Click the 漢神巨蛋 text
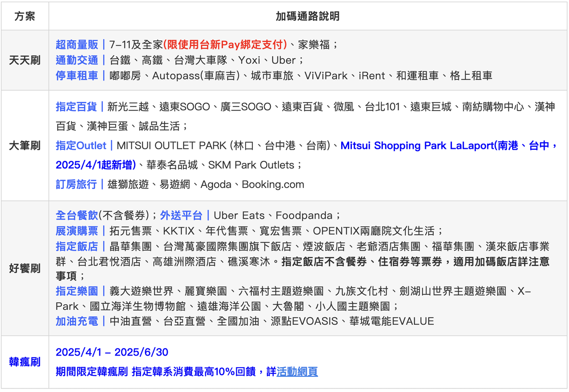569x392 pixels. 107,126
